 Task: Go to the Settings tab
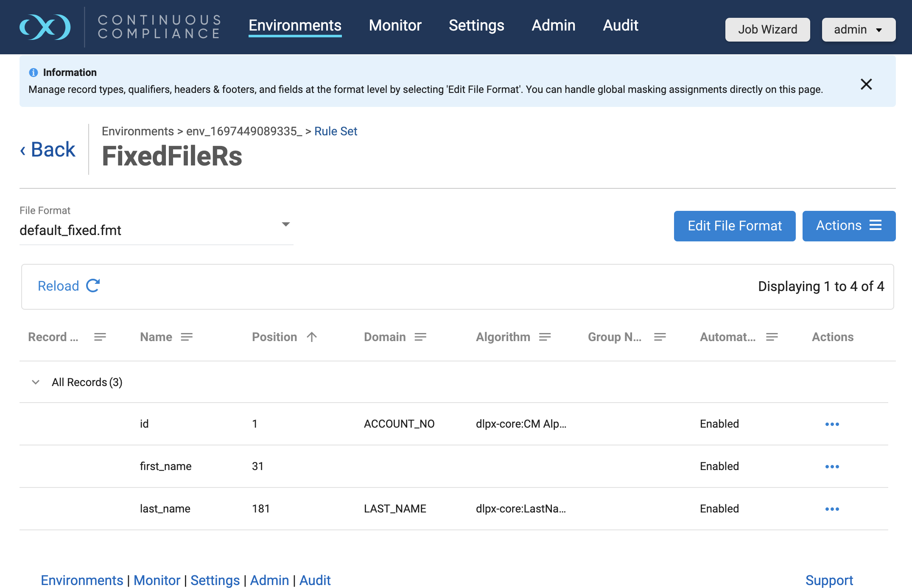coord(476,25)
